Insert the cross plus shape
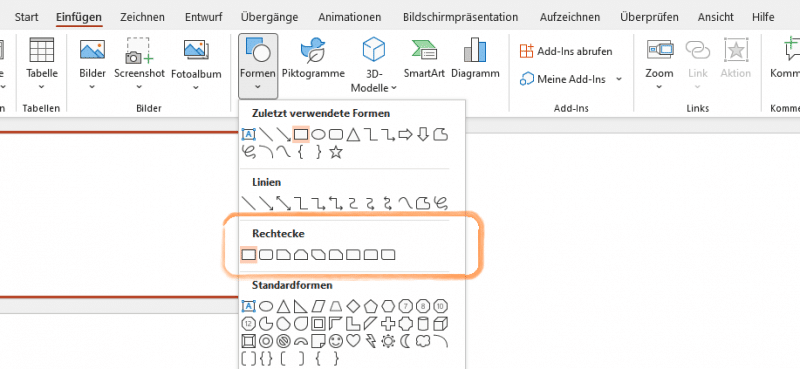Image resolution: width=800 pixels, height=369 pixels. 388,324
